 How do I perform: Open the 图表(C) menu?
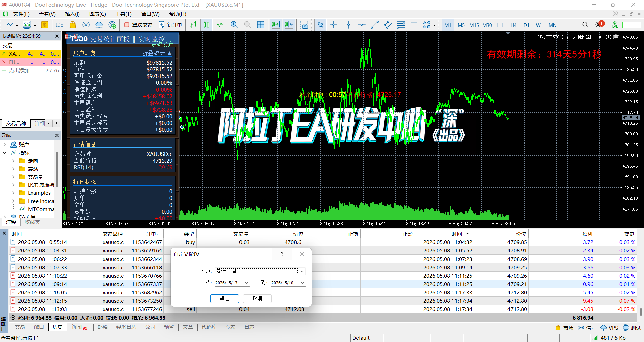coord(98,14)
